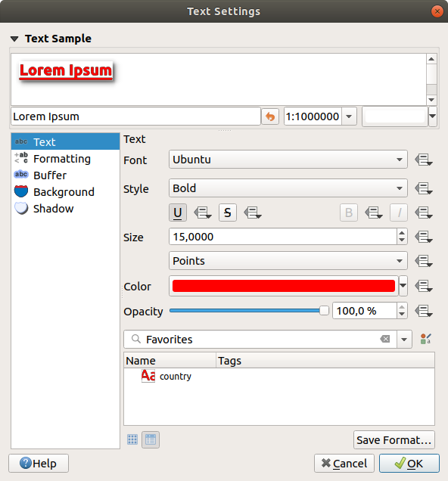This screenshot has width=448, height=481.
Task: Click the data-defined override icon for Size
Action: (x=424, y=237)
